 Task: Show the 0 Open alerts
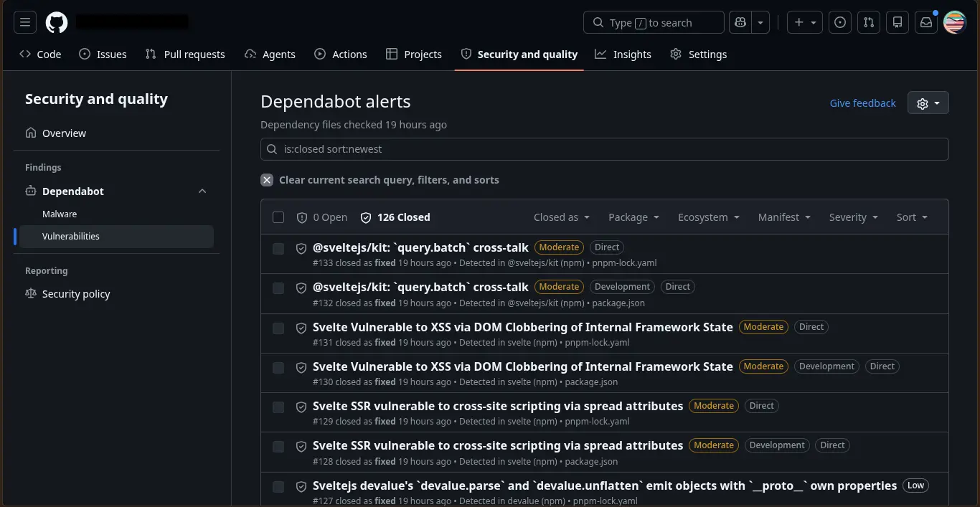[x=321, y=217]
